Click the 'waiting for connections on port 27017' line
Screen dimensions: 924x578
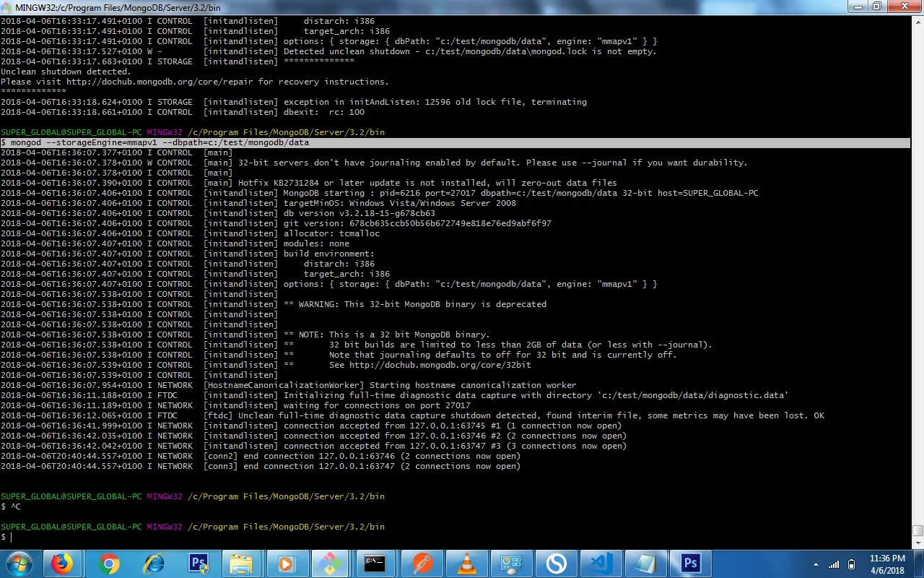(x=377, y=405)
